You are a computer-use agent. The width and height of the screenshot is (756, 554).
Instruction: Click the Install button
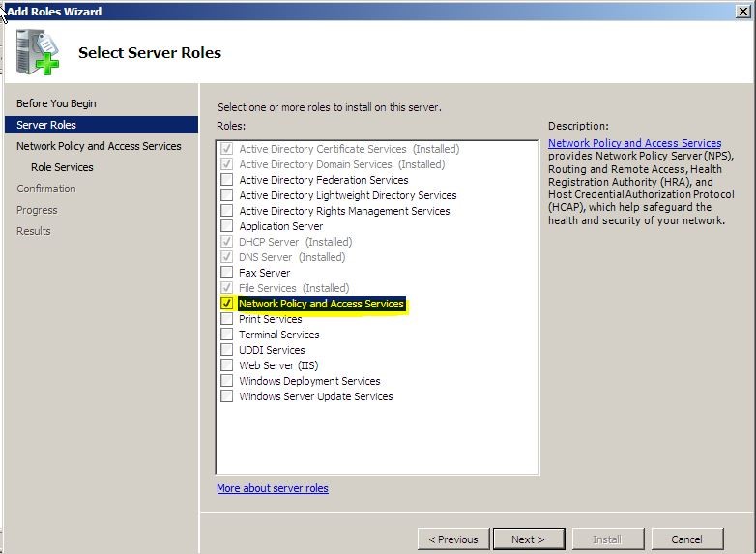pos(607,539)
